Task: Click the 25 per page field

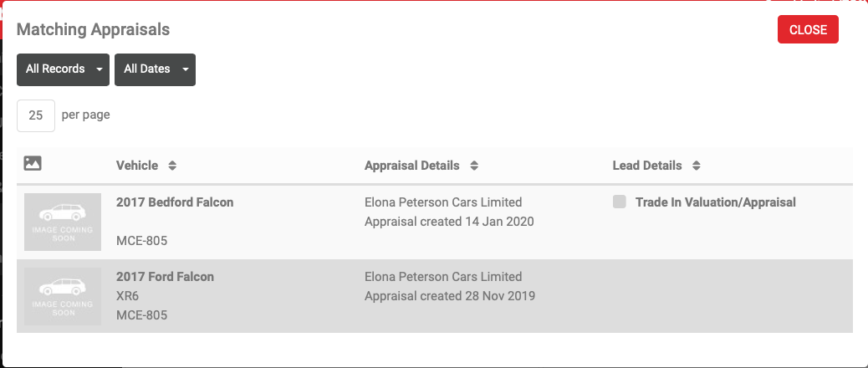Action: tap(36, 115)
